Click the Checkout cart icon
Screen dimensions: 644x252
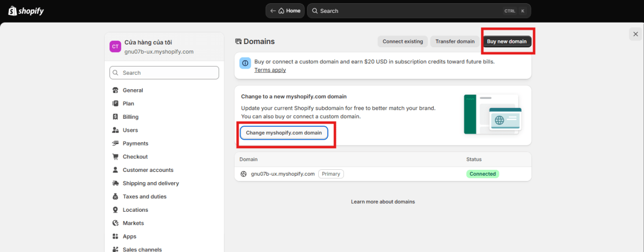coord(115,157)
